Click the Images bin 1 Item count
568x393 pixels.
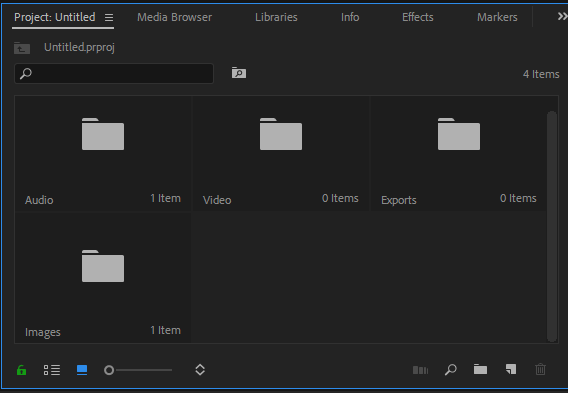(x=165, y=330)
